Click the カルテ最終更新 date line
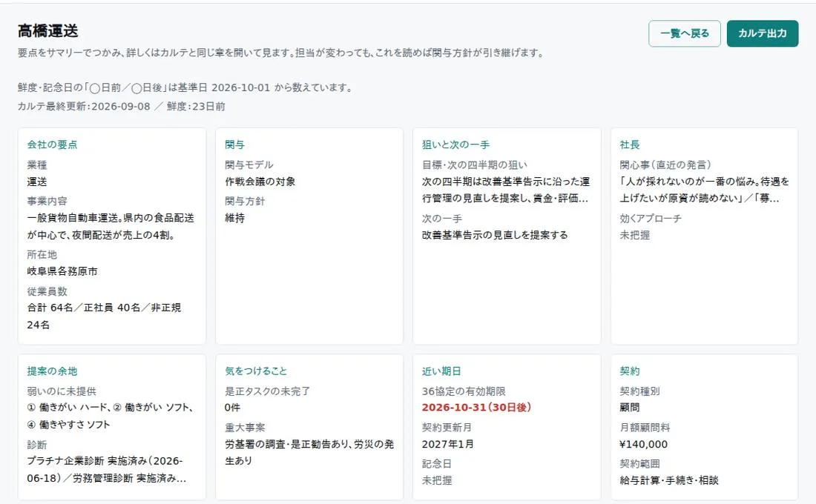Screen dimensions: 816x504 [121, 106]
